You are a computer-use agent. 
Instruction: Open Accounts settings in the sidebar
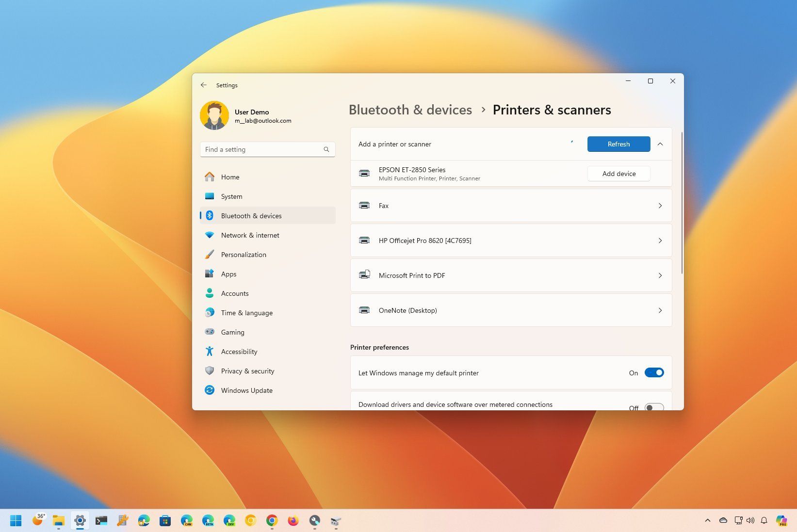(x=235, y=293)
